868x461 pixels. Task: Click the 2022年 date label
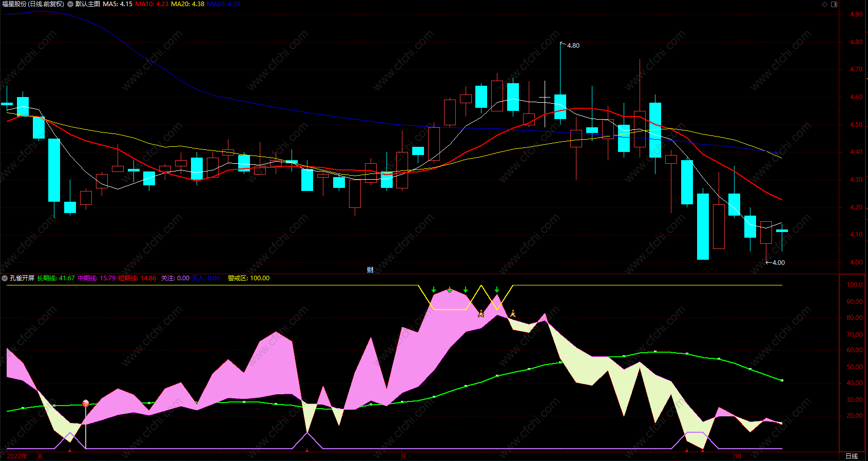click(17, 456)
